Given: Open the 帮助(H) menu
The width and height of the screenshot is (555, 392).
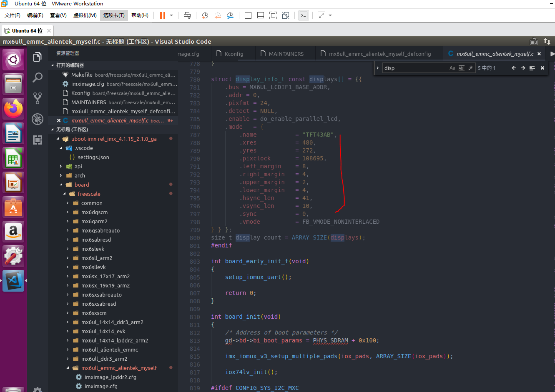Looking at the screenshot, I should pos(140,15).
